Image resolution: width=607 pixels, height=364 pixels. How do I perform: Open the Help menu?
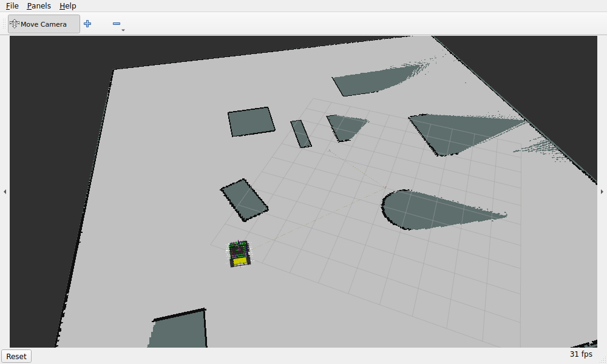coord(68,6)
